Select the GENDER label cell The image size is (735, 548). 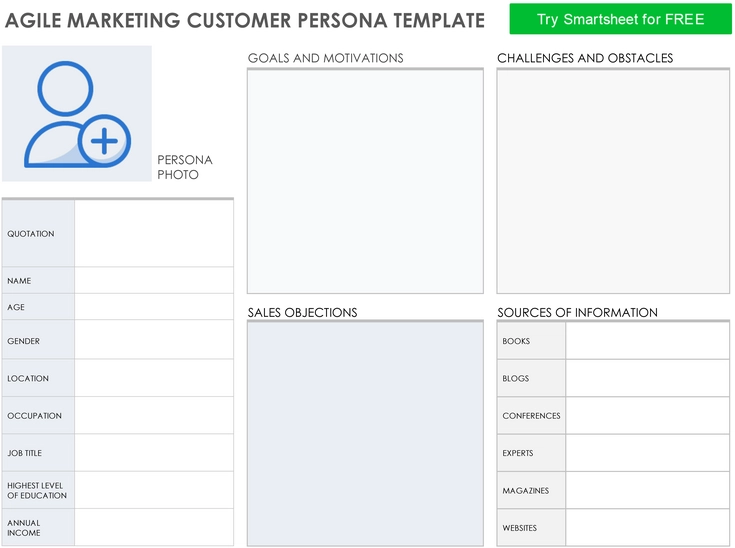pos(38,340)
